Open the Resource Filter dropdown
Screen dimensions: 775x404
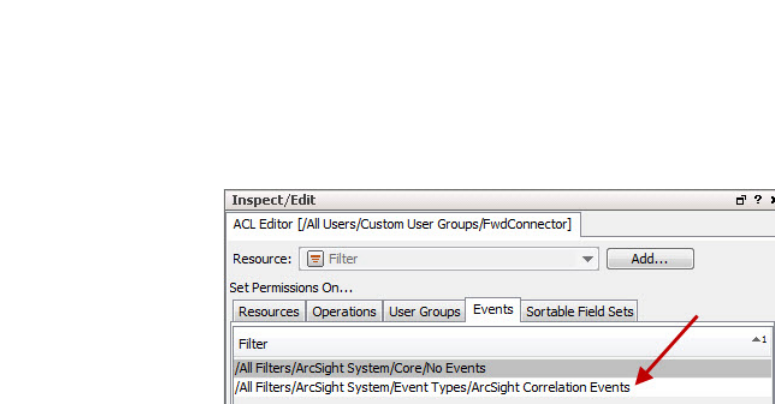449,259
